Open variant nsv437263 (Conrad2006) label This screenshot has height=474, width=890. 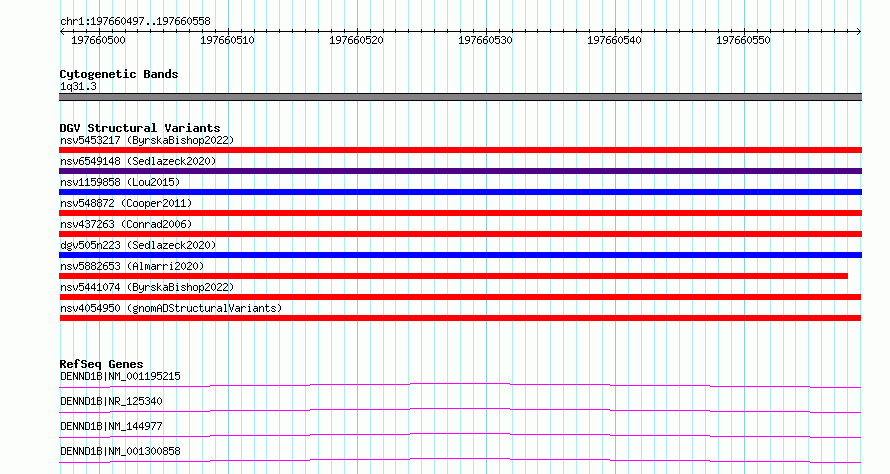coord(126,224)
